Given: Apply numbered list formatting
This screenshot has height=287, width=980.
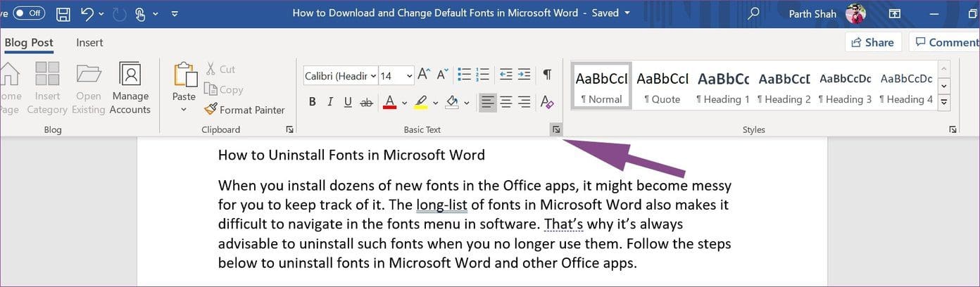Looking at the screenshot, I should (482, 75).
